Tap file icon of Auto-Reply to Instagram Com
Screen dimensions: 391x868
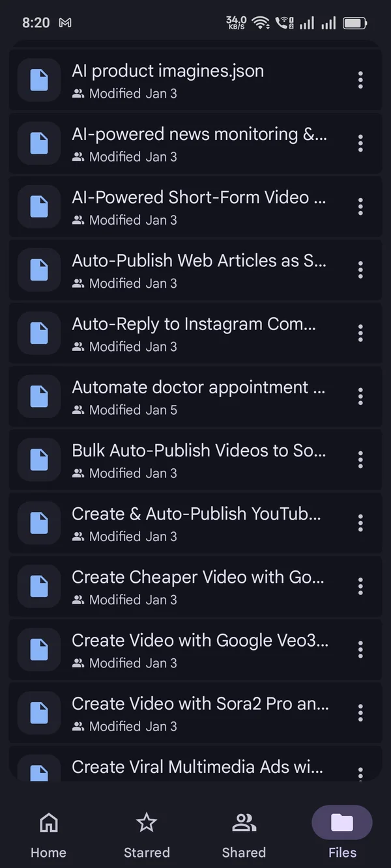[39, 333]
